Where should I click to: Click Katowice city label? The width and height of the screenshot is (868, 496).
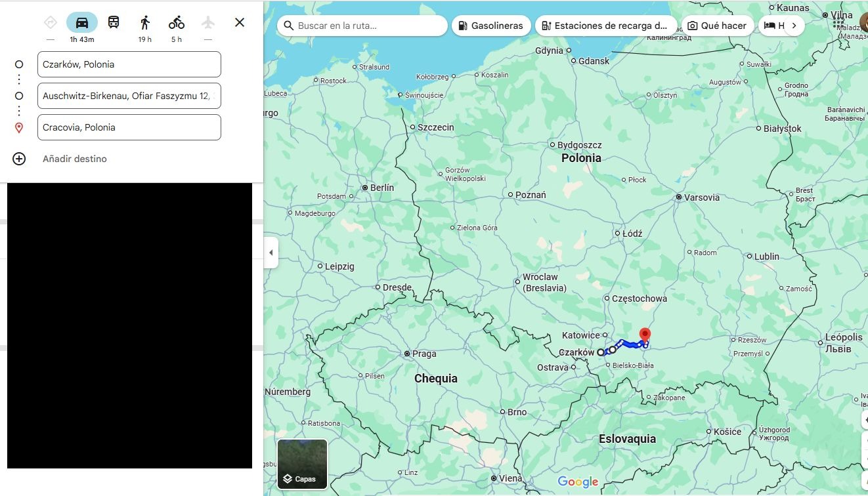[581, 335]
